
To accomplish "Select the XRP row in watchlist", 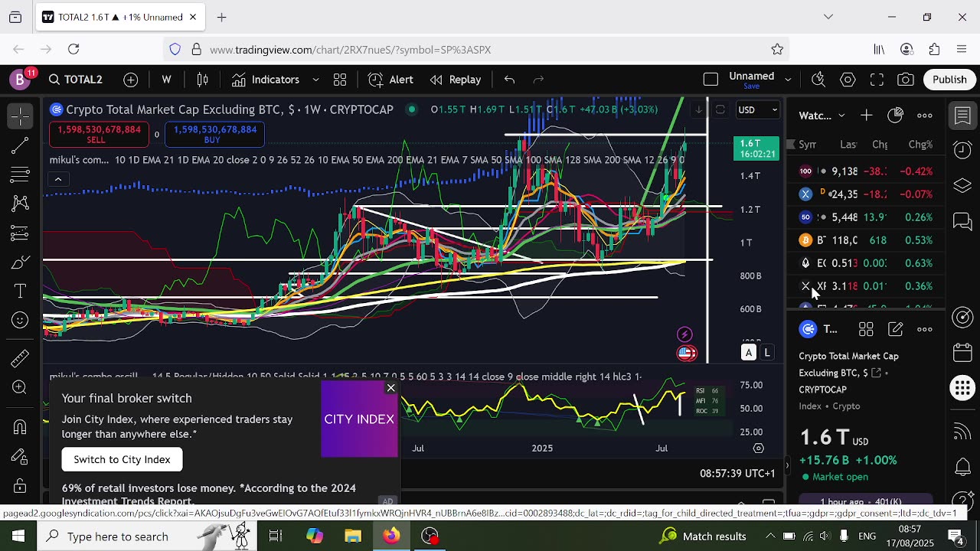I will [866, 286].
